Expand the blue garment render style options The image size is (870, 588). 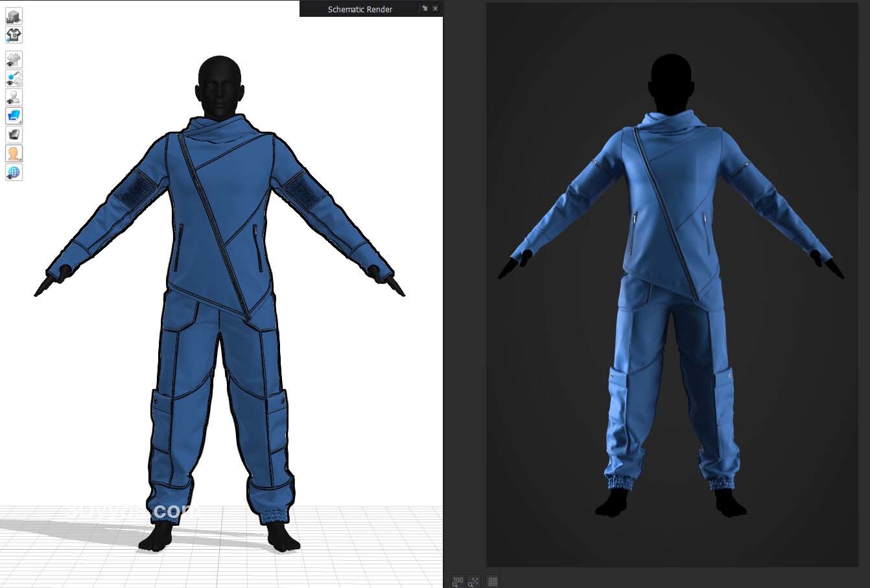pos(14,116)
